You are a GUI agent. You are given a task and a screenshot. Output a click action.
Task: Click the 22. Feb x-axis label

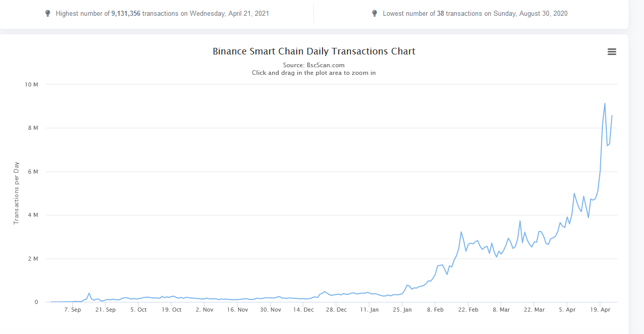point(468,310)
